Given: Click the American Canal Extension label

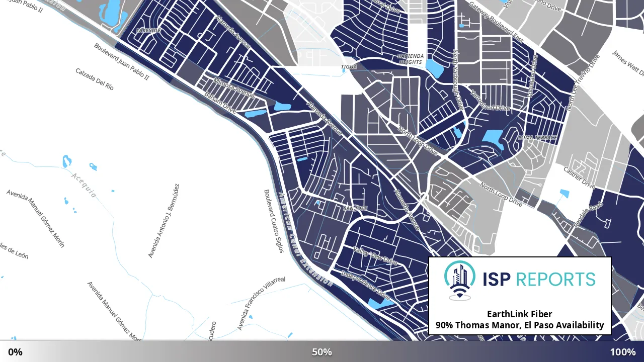Looking at the screenshot, I should point(305,239).
